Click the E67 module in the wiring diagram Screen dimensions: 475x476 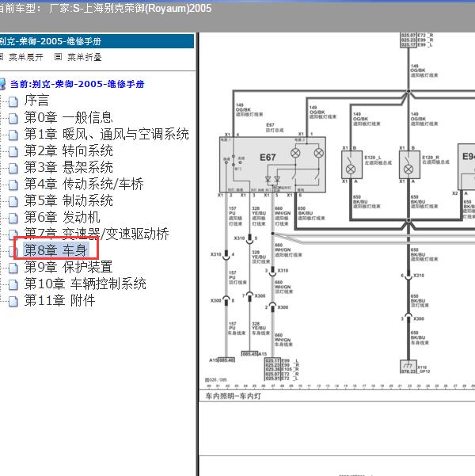coord(272,165)
